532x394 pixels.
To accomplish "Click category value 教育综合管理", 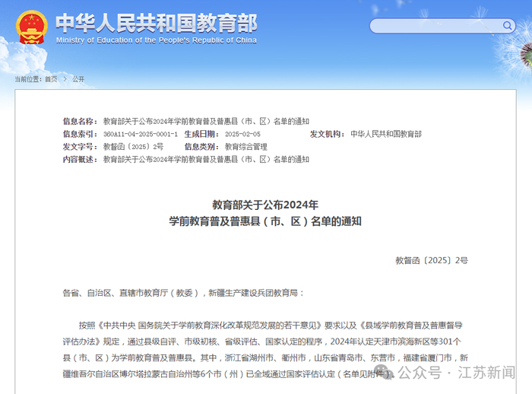I will coord(246,147).
